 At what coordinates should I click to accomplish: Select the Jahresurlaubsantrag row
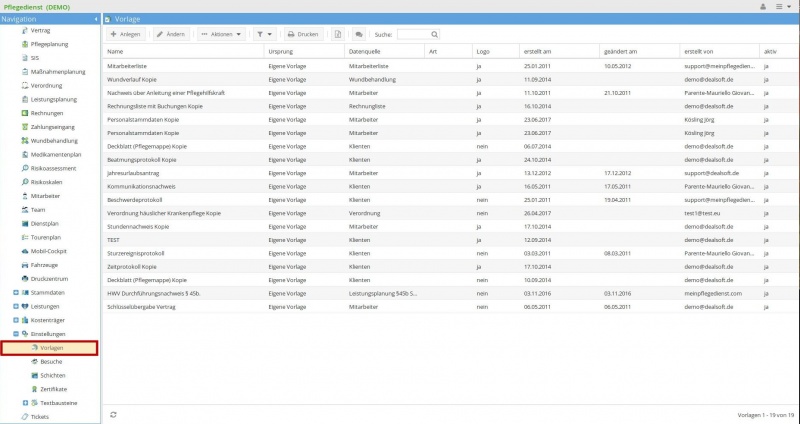pyautogui.click(x=451, y=173)
